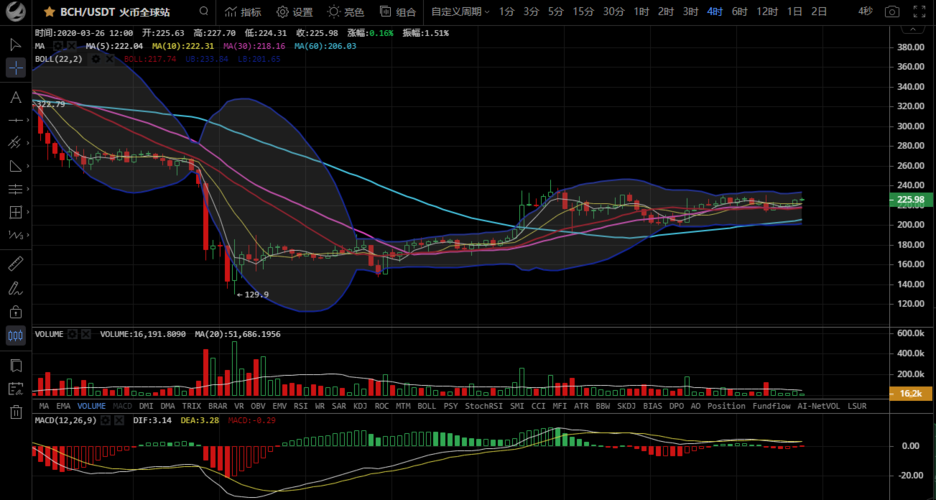Open MACD(12,26,9) settings gear

coord(106,420)
